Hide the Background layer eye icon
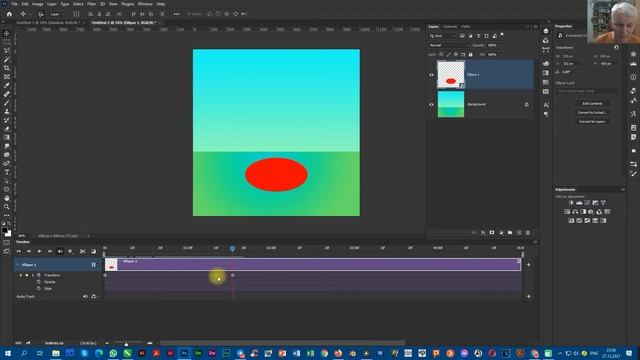This screenshot has height=360, width=640. click(x=431, y=104)
